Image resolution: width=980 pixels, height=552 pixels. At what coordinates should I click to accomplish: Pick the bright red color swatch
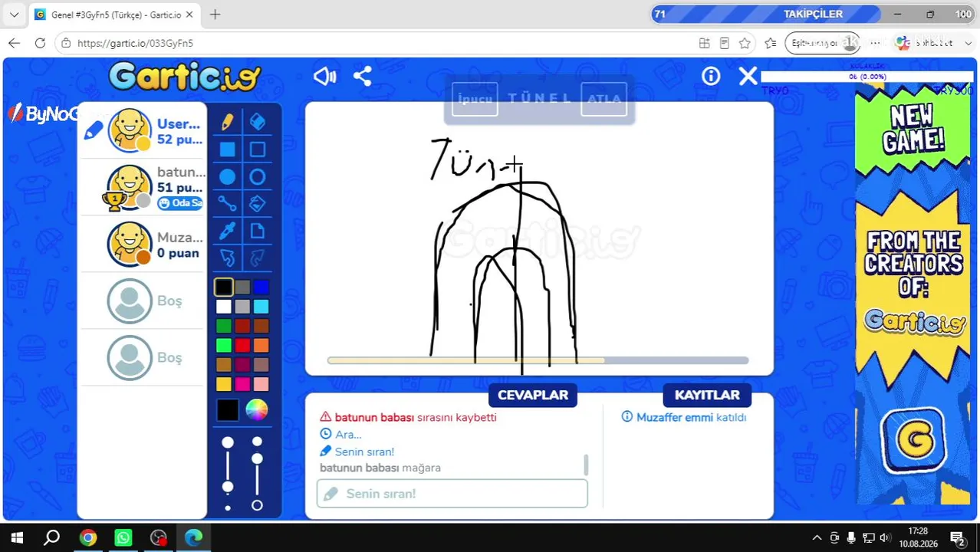pos(242,345)
